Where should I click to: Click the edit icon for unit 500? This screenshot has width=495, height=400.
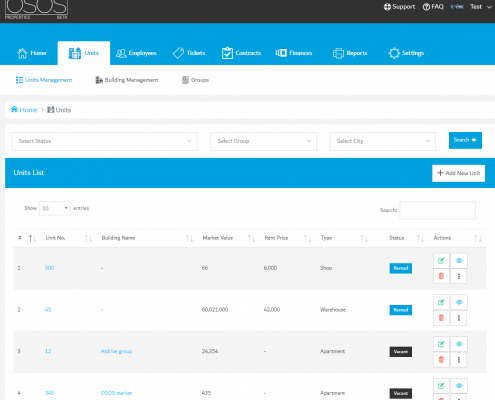[x=441, y=261]
